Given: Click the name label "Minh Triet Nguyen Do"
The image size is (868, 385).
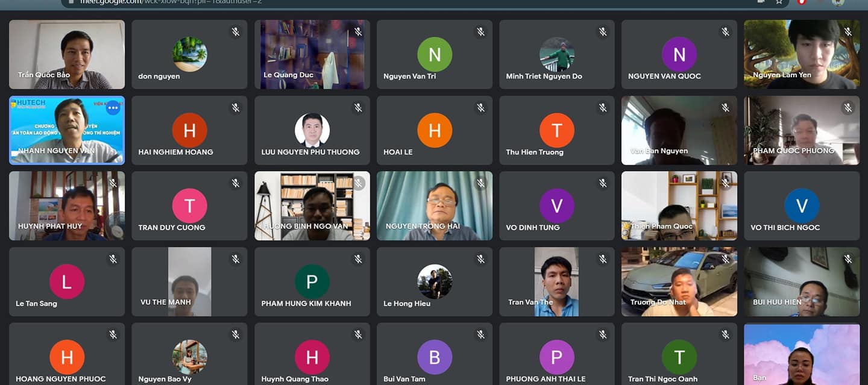Looking at the screenshot, I should pyautogui.click(x=544, y=77).
